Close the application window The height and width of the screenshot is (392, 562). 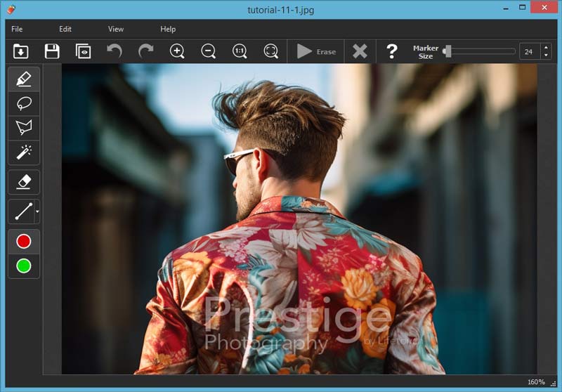pyautogui.click(x=544, y=7)
